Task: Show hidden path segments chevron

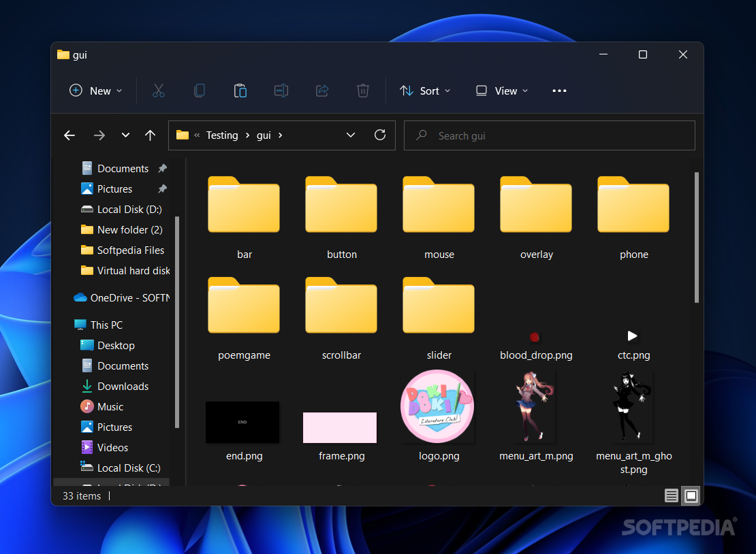Action: [197, 135]
